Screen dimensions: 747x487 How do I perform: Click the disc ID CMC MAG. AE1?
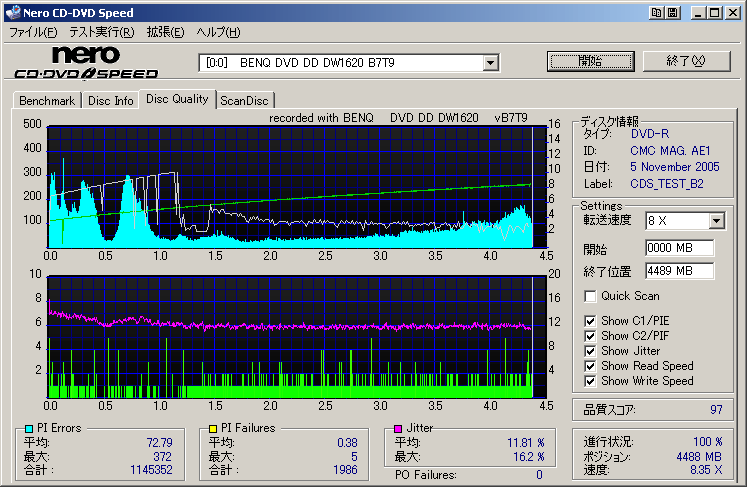670,151
